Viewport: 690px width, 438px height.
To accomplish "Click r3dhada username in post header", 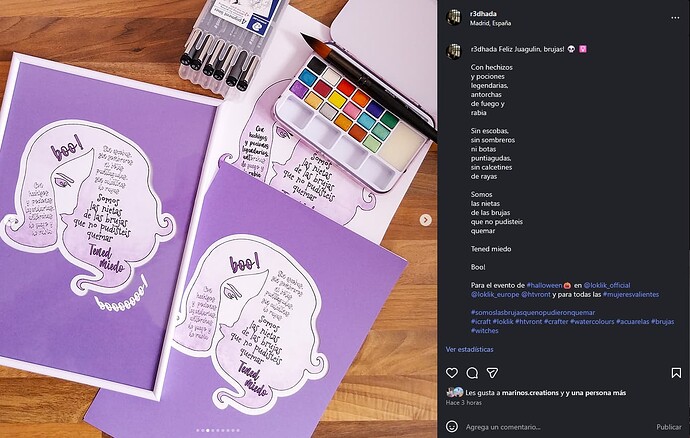I will tap(483, 14).
